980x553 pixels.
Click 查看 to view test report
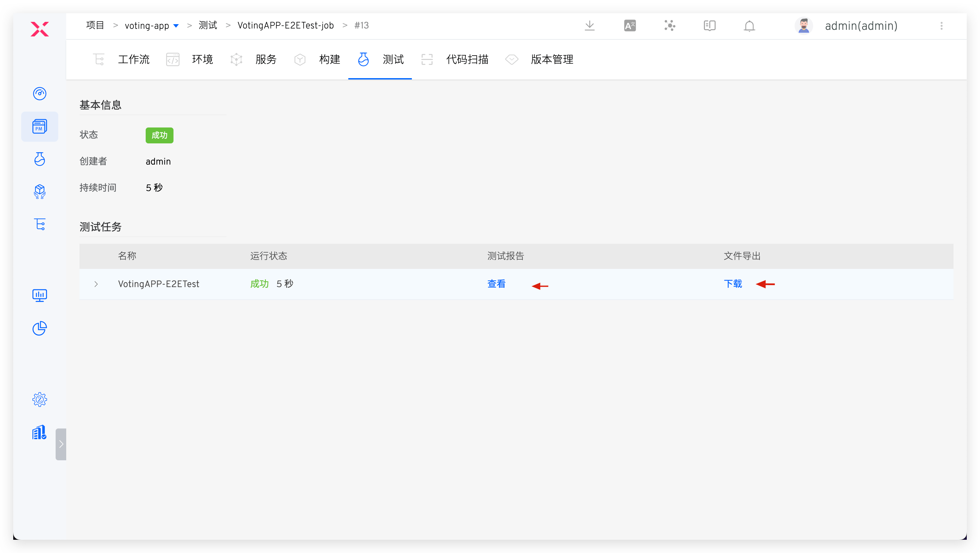[x=496, y=284]
